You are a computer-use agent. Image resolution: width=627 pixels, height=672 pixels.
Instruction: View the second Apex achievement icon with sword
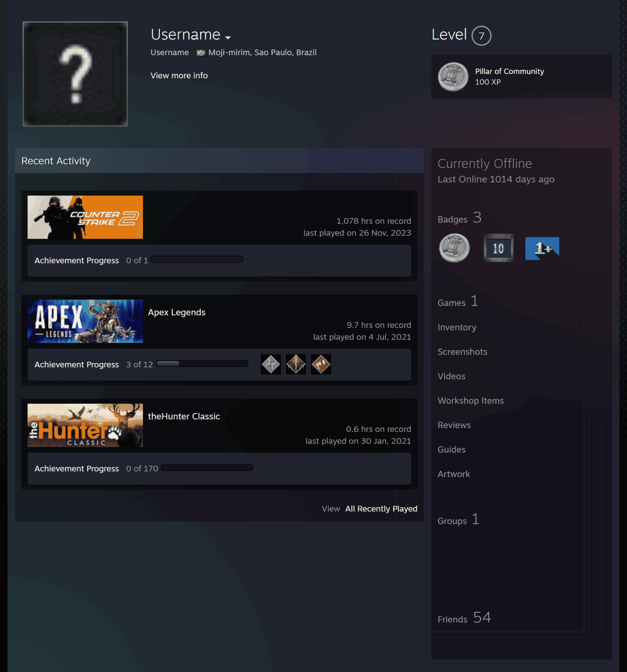(x=296, y=364)
